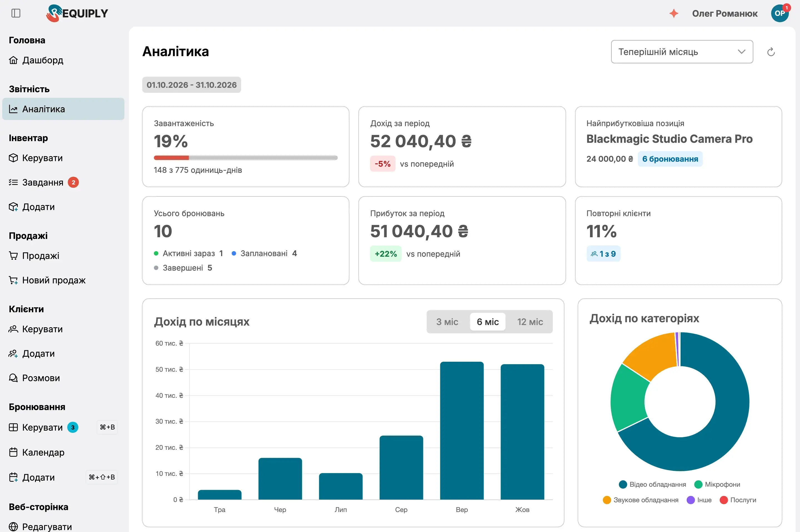The width and height of the screenshot is (800, 532).
Task: Select the 6 міс chart range
Action: [487, 322]
